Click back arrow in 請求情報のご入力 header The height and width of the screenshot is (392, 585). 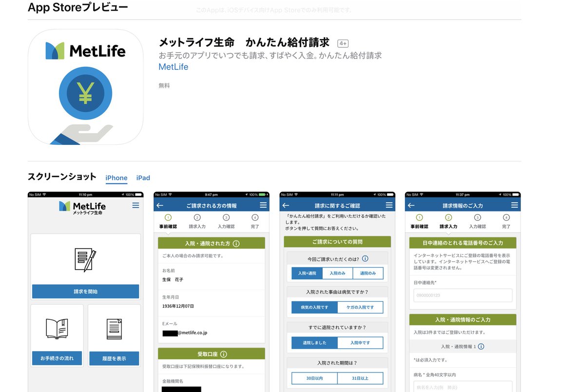click(x=411, y=205)
